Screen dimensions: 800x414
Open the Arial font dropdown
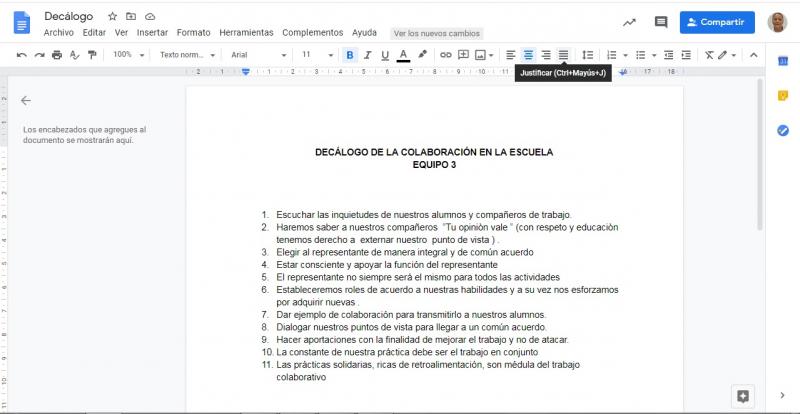coord(259,55)
